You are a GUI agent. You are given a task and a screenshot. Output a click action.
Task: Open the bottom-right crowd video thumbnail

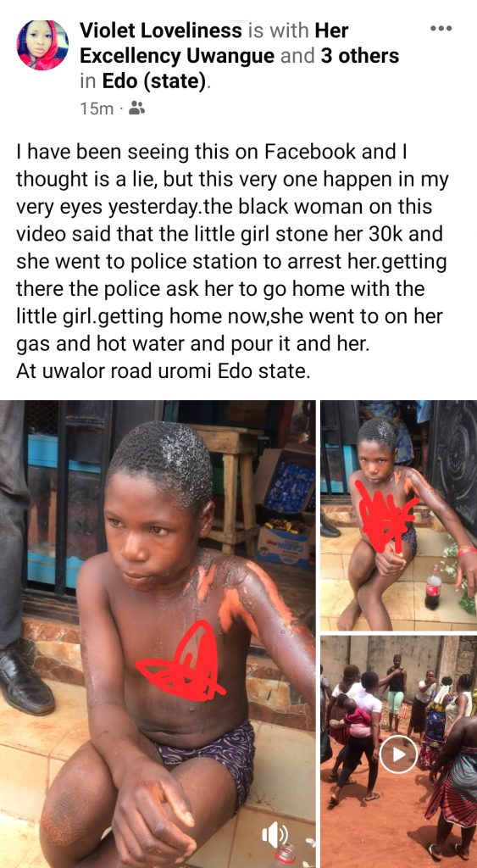[x=399, y=752]
